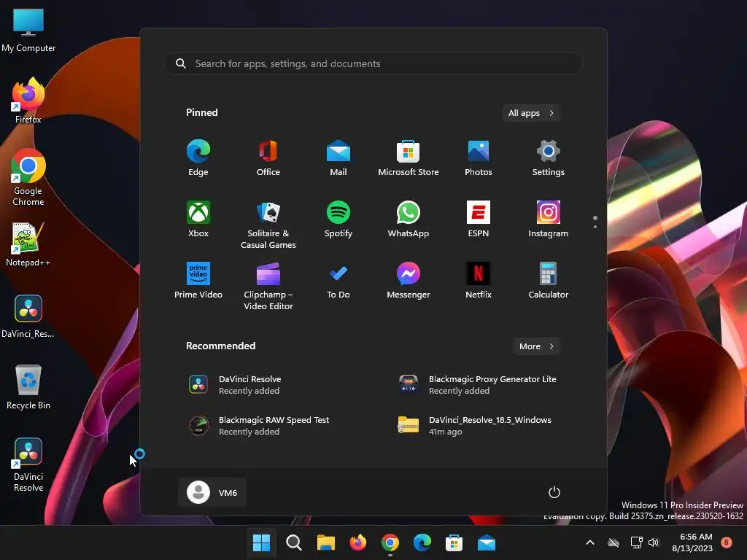This screenshot has height=560, width=747.
Task: Open Instagram from the pinned apps
Action: click(x=549, y=219)
